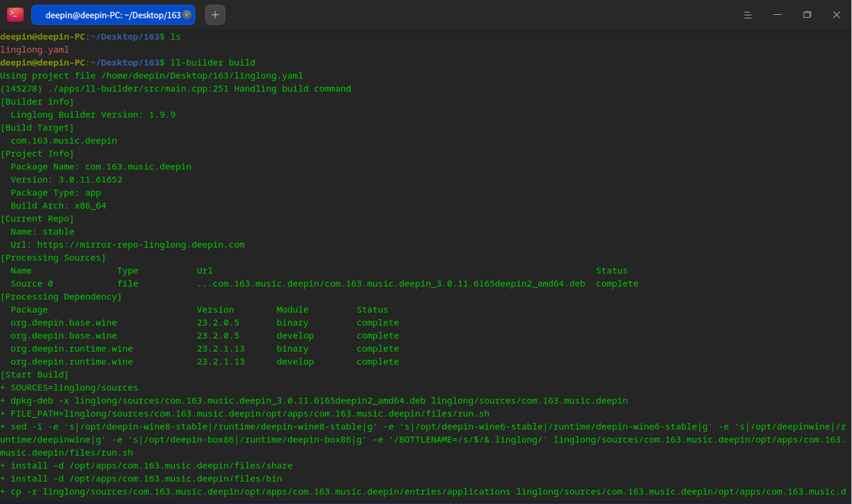Click the 'll-builder build' command text
The height and width of the screenshot is (504, 852).
(213, 63)
